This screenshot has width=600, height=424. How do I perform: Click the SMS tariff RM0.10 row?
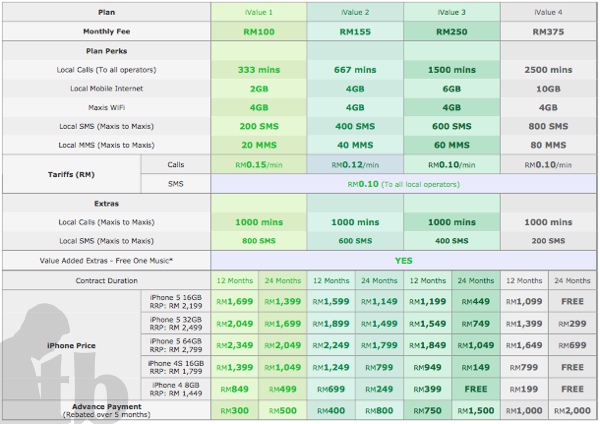404,184
